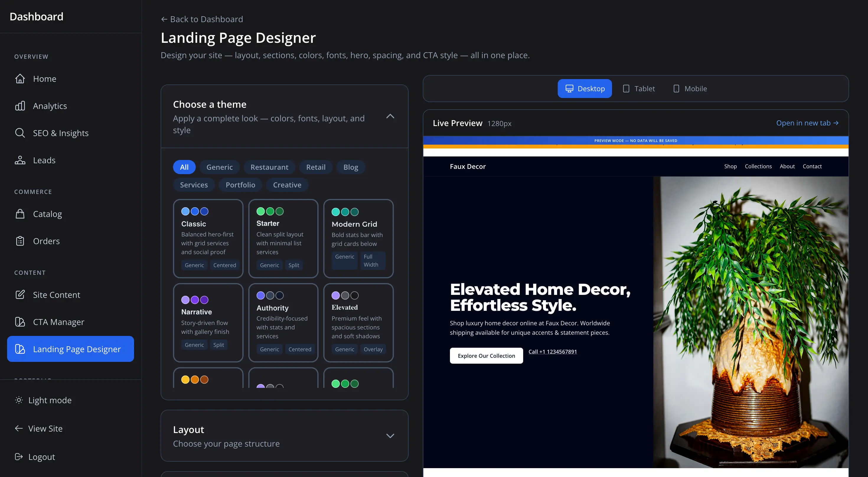The image size is (868, 477).
Task: Click Shop nav link in preview
Action: point(730,166)
